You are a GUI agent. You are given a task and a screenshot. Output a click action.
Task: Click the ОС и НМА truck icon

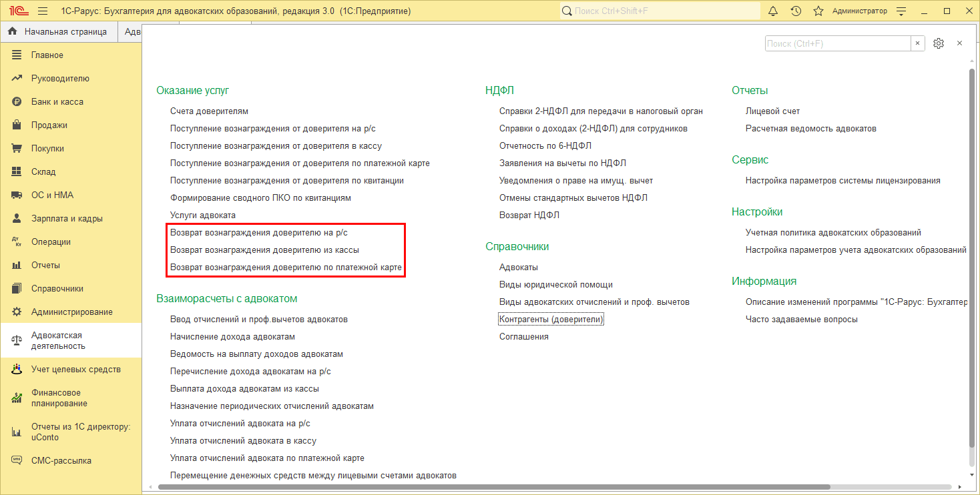coord(17,195)
